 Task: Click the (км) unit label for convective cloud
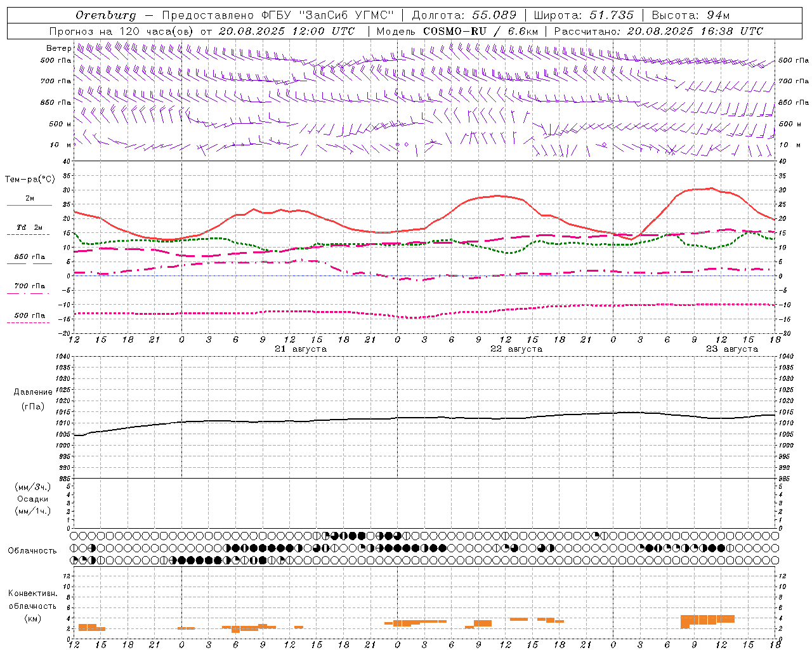(x=33, y=618)
